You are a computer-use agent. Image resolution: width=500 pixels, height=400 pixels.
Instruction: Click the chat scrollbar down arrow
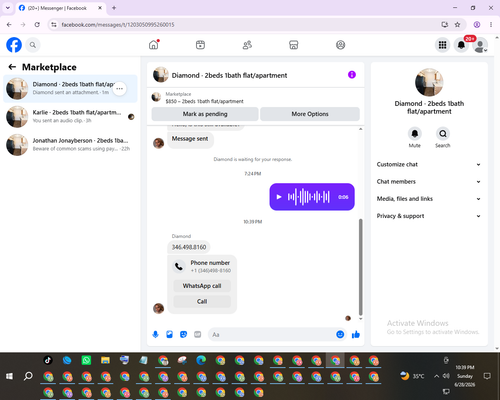[360, 319]
